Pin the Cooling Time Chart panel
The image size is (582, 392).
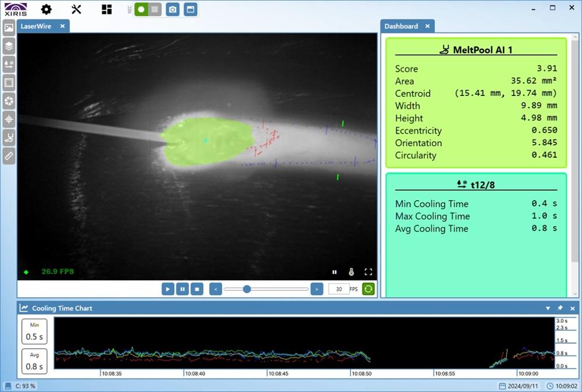pyautogui.click(x=560, y=308)
